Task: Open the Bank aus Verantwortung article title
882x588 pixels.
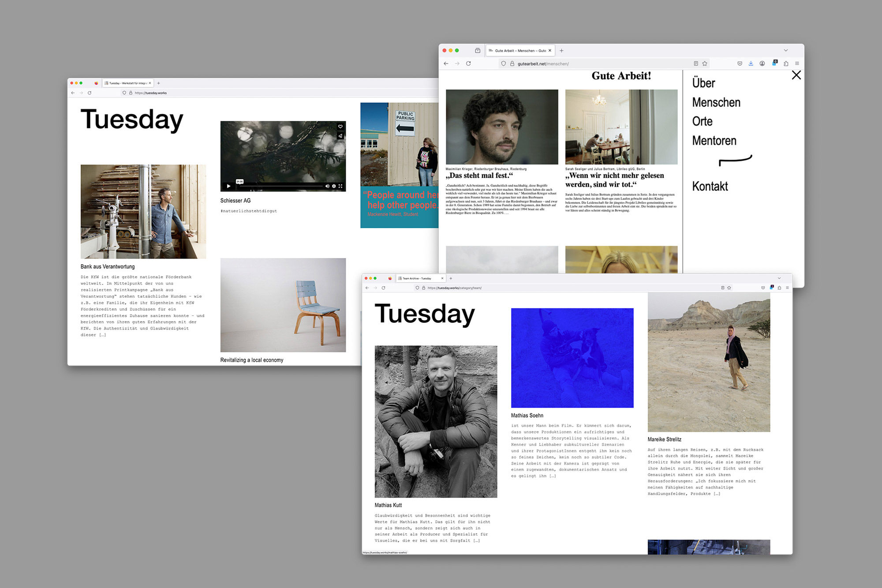Action: click(108, 266)
